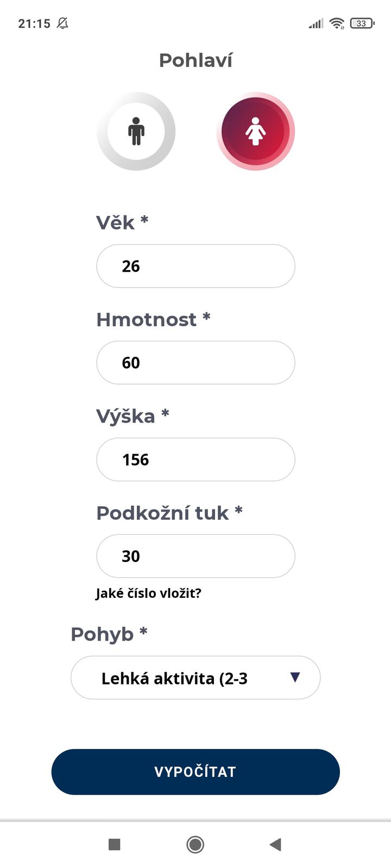
Task: Tap the recent apps square button
Action: pos(115,844)
